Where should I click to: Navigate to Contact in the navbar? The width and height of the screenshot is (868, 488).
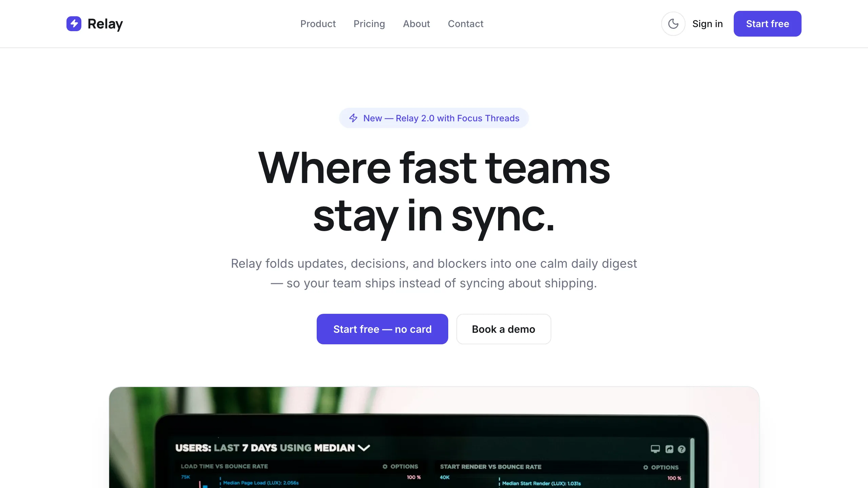coord(466,24)
